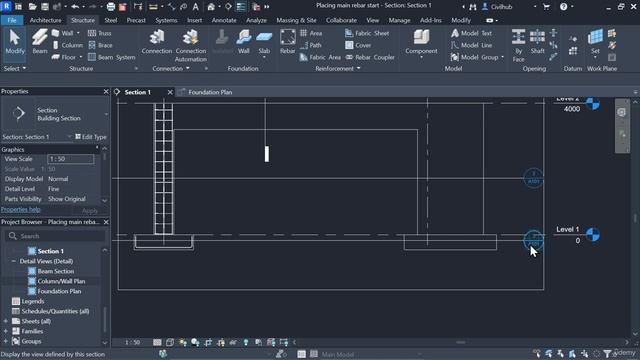Screen dimensions: 640x360
Task: Expand the Reinforcement panel dropdown
Action: 338,69
